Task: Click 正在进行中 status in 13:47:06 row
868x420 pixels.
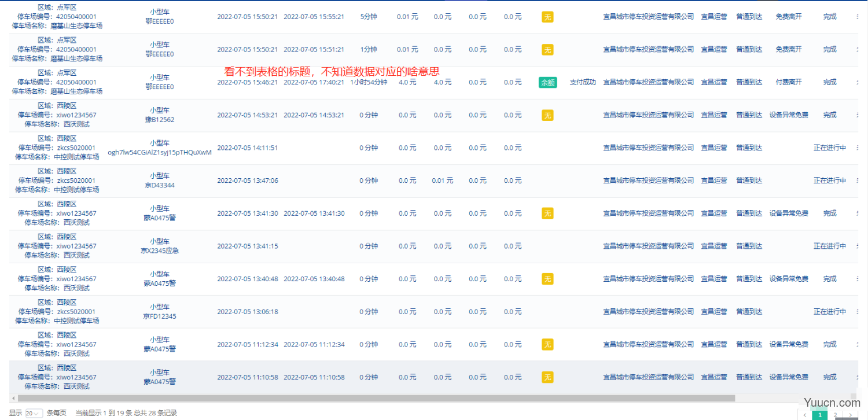Action: 830,180
